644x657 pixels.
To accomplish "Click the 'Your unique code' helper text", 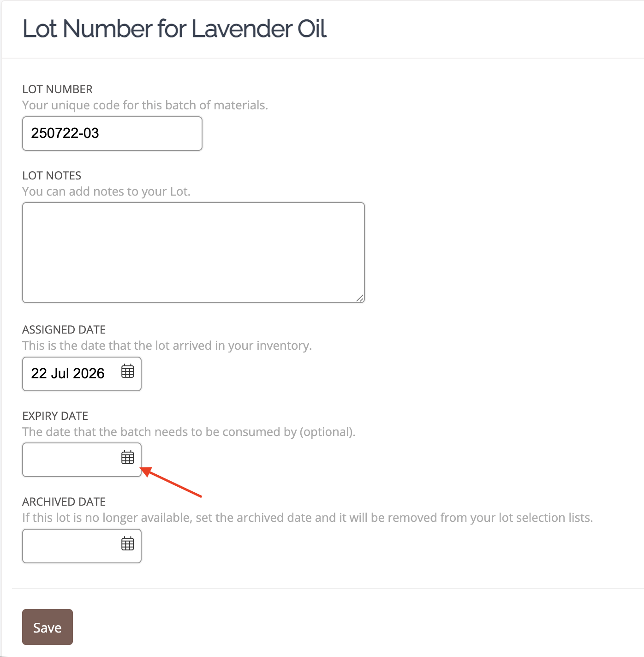I will click(x=145, y=105).
